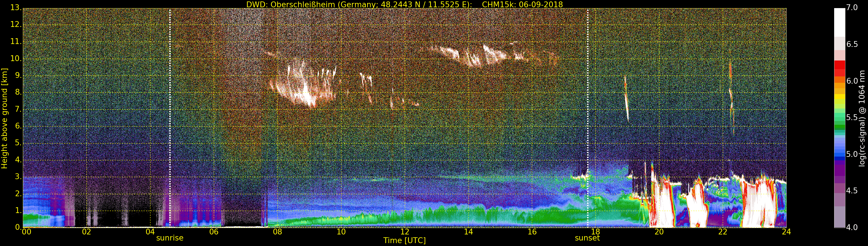Click the '20' time axis tick label

[x=659, y=232]
